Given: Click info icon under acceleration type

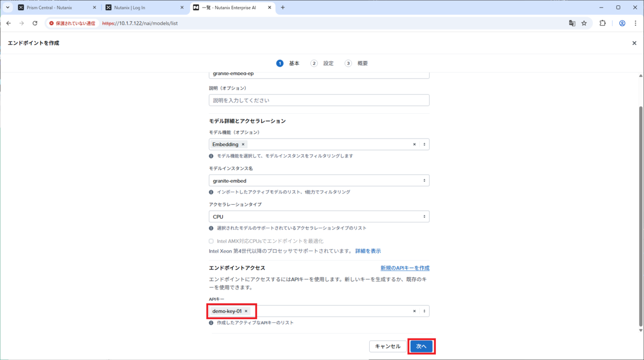Looking at the screenshot, I should tap(211, 228).
